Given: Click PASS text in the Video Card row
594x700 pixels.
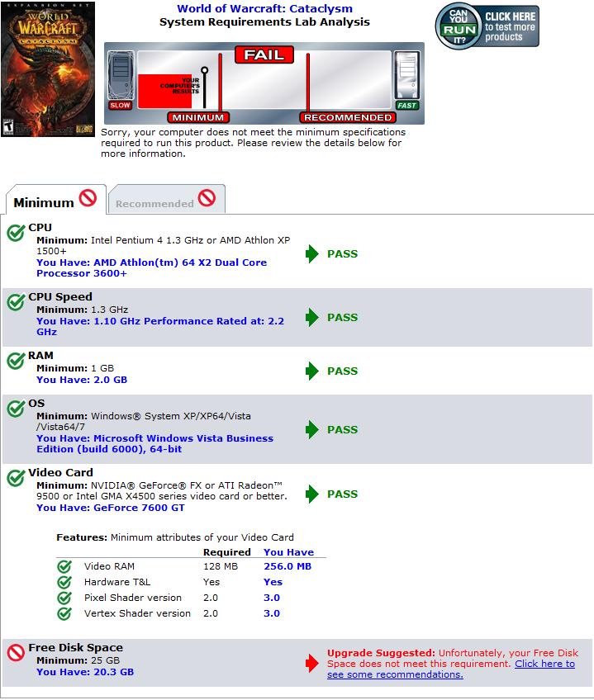Looking at the screenshot, I should pos(342,494).
